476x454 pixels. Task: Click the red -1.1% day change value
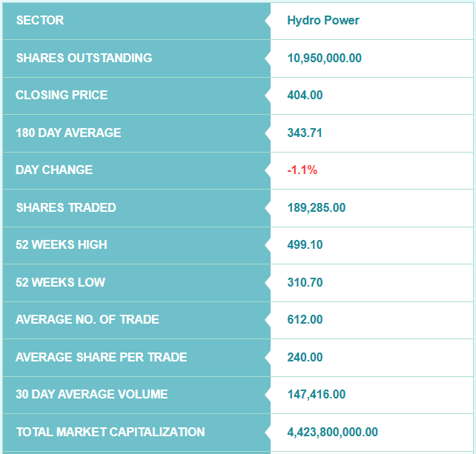tap(302, 170)
